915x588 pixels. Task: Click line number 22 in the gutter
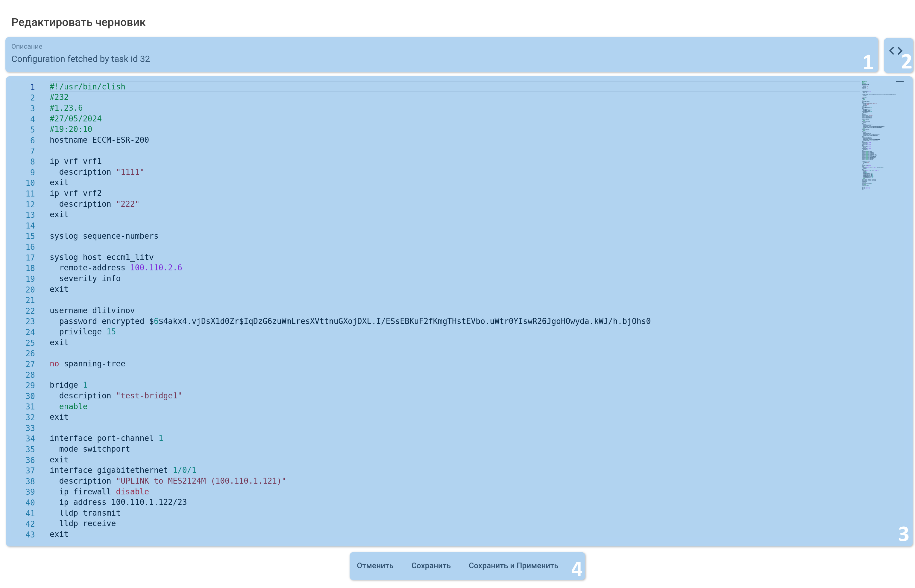[x=30, y=311]
